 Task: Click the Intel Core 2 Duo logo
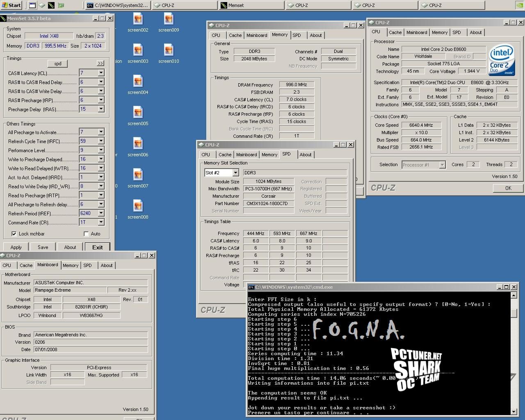pos(502,61)
